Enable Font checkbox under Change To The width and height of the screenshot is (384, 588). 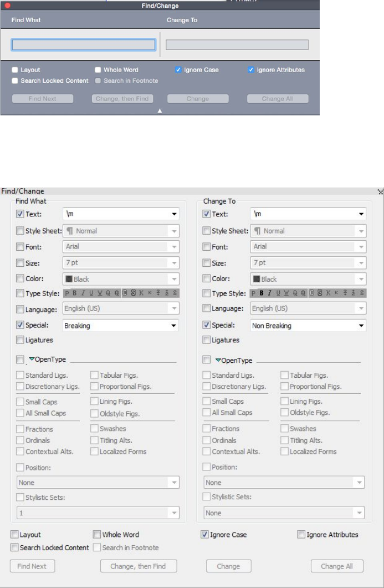pos(207,247)
